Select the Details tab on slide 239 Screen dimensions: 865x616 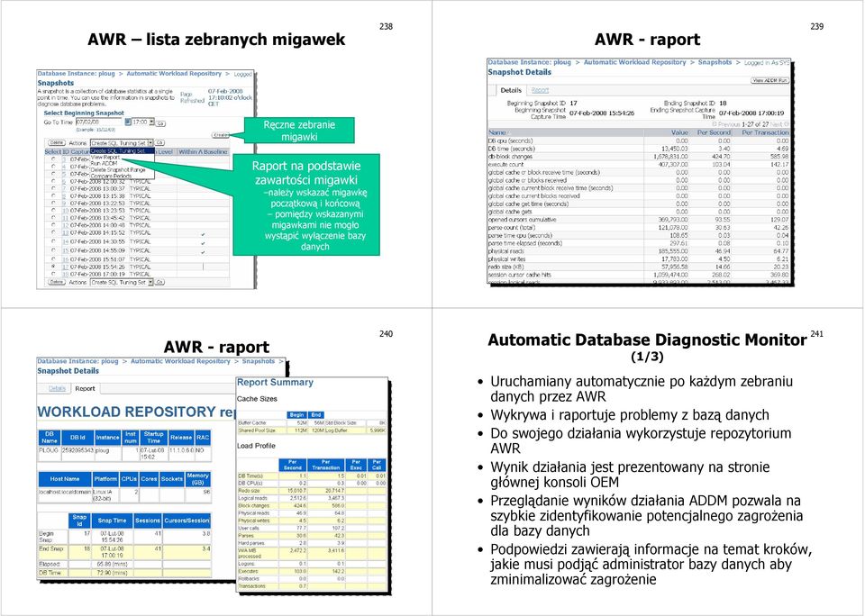[511, 90]
